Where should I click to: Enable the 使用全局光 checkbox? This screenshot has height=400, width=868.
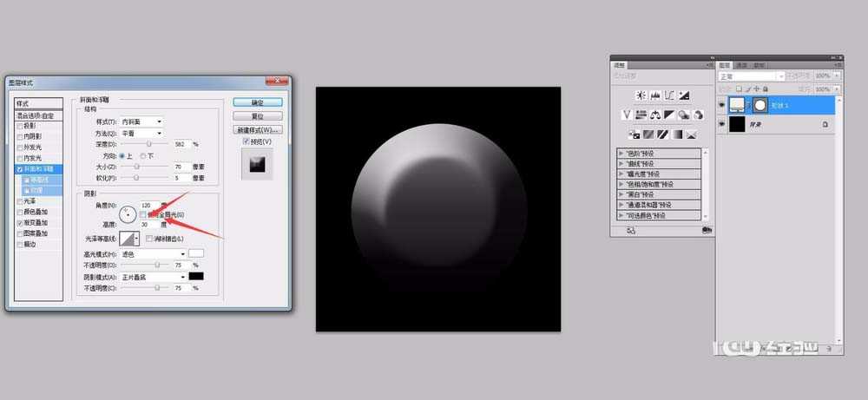click(x=143, y=214)
